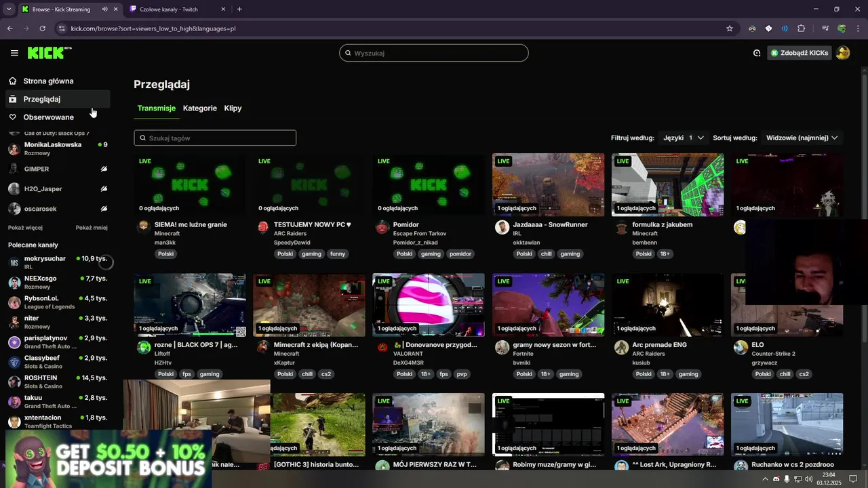Viewport: 868px width, 488px height.
Task: Click the glasses-face extension icon
Action: (x=752, y=28)
